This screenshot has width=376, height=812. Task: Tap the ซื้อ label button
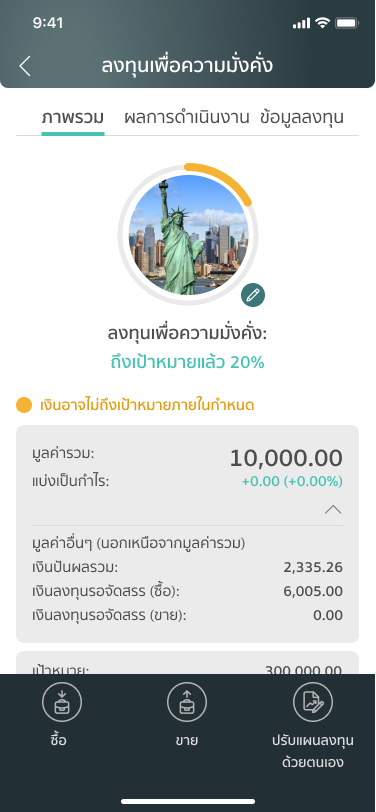pyautogui.click(x=59, y=741)
